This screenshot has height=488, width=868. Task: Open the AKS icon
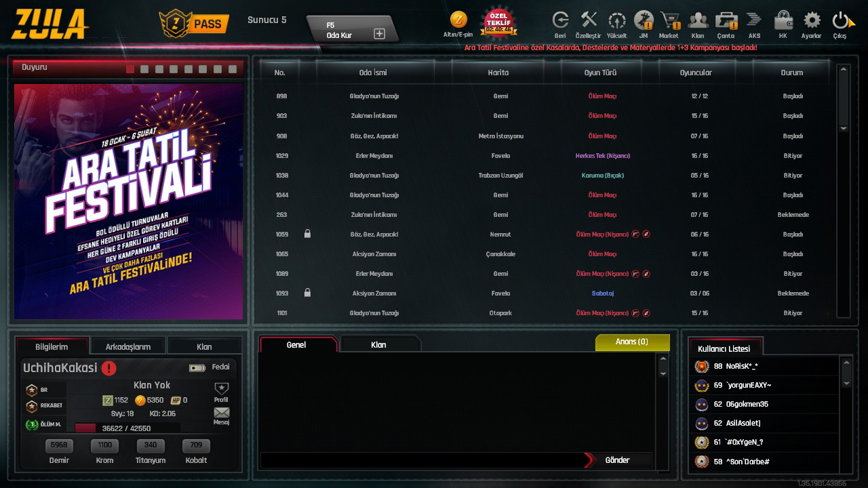754,20
